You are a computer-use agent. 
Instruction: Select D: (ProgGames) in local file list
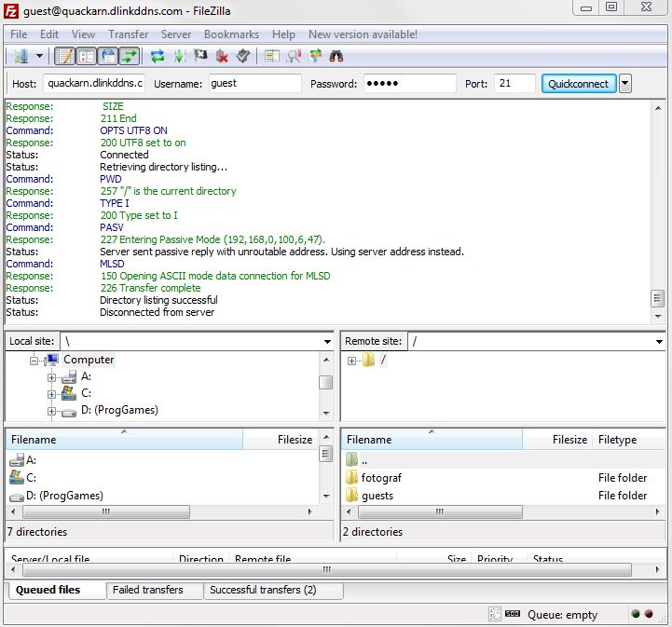click(163, 496)
